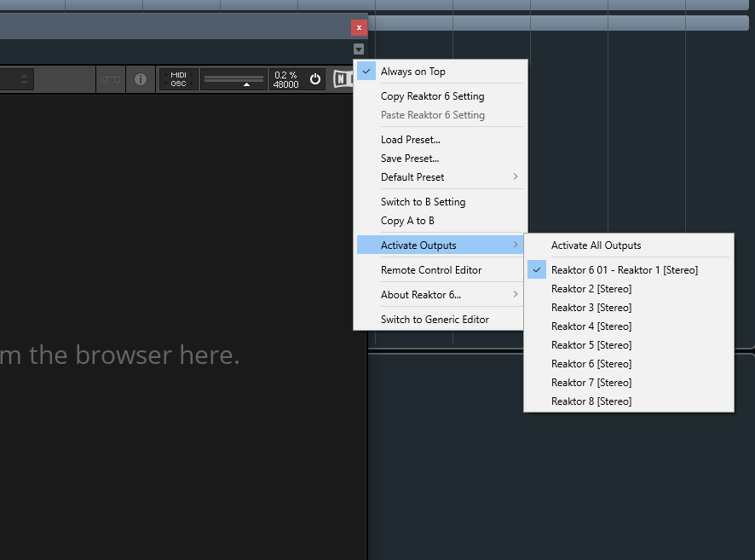
Task: Choose Save Preset... from menu
Action: [440, 159]
